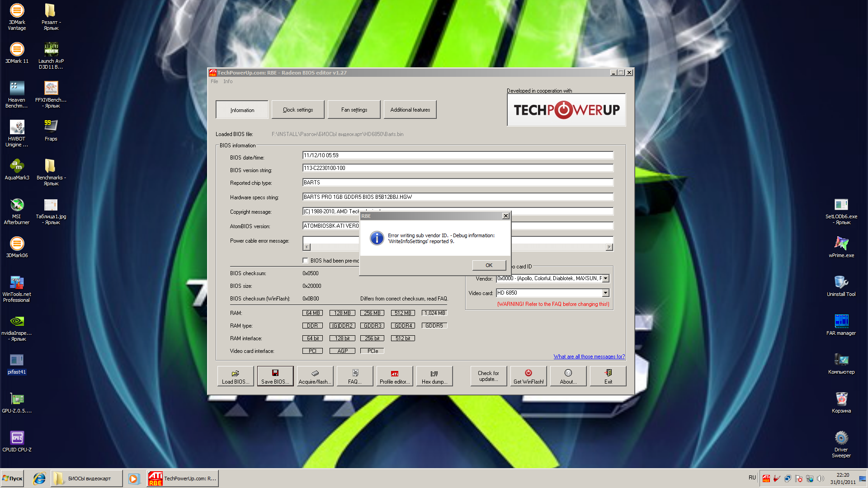Toggle BIOS had been pre-modified checkbox
Screen dimensions: 868x488
(305, 261)
